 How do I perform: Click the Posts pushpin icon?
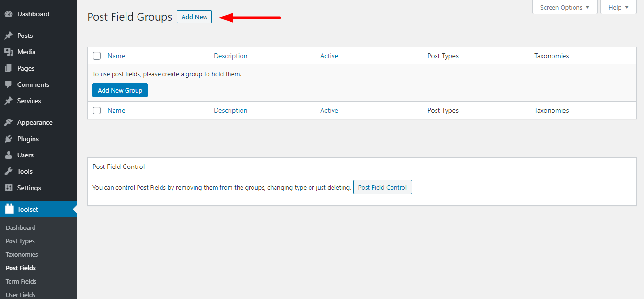tap(9, 36)
